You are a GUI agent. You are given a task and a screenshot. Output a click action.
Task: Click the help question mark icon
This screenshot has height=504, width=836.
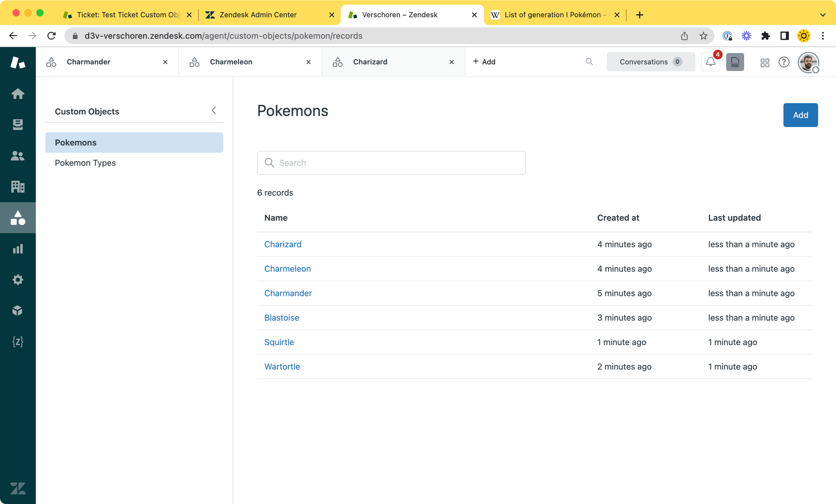784,62
